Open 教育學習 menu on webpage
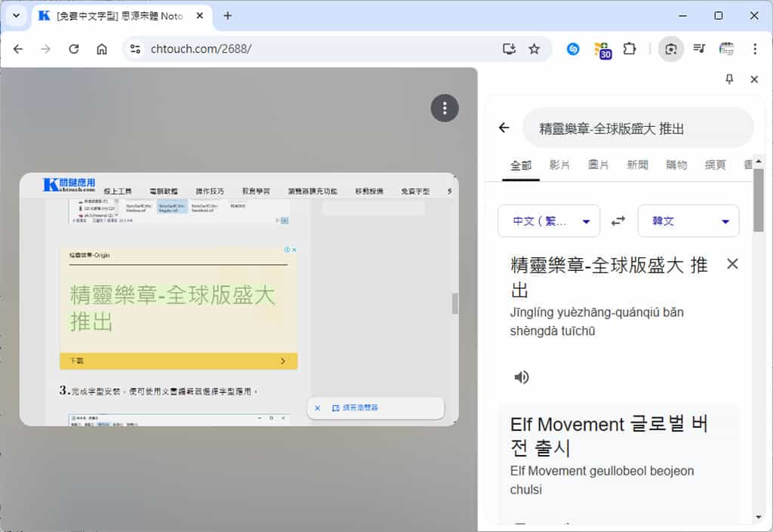 coord(256,191)
